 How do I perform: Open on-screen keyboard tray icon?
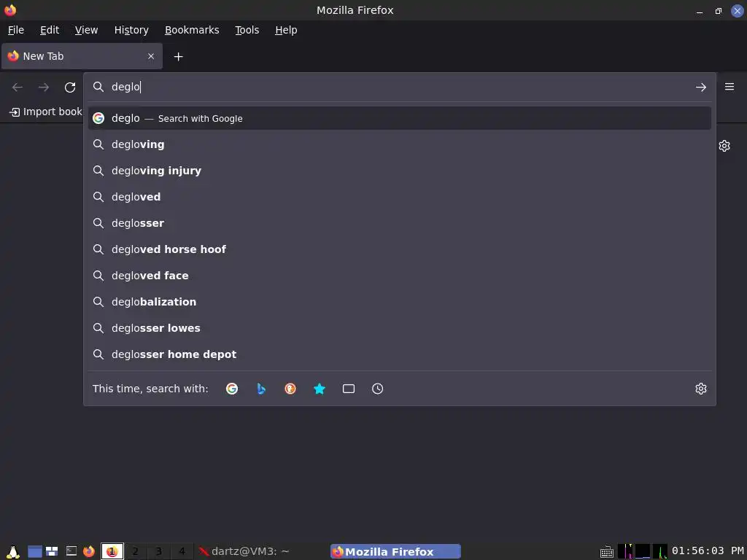click(x=606, y=552)
